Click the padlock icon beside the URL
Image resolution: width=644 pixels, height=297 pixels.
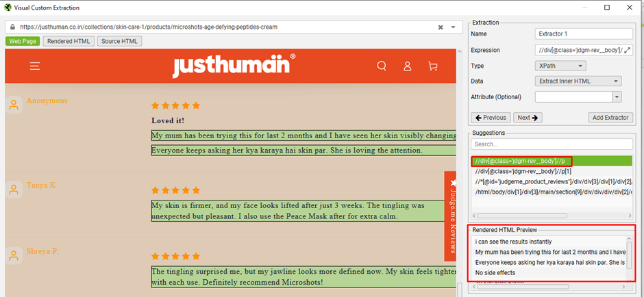tap(12, 27)
